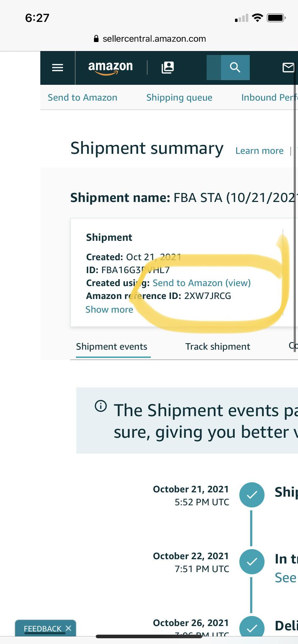Select the checkmark icon beside October 21 event

pyautogui.click(x=252, y=495)
